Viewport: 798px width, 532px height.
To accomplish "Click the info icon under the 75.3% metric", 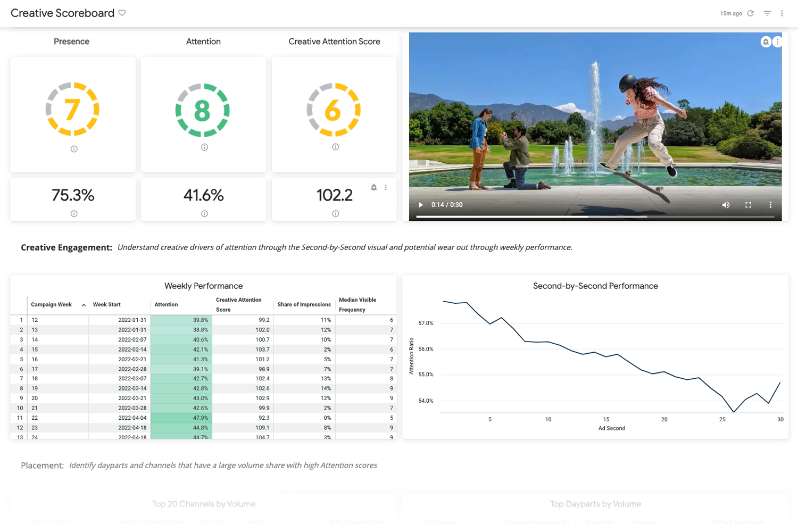I will tap(73, 214).
